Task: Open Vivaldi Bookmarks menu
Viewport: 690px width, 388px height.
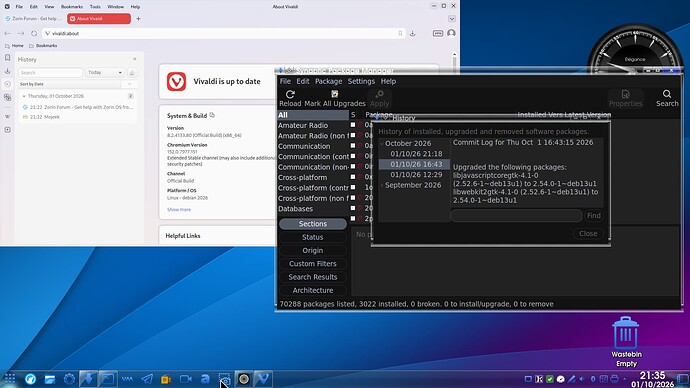Action: [72, 7]
